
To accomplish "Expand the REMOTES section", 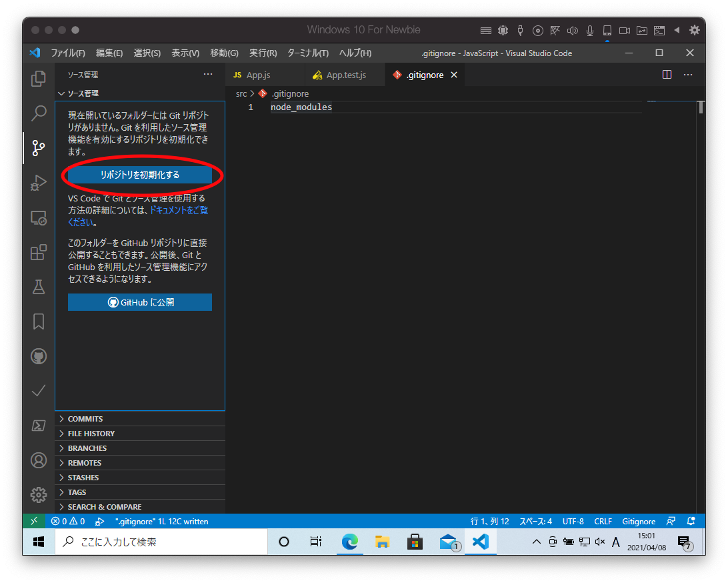I will point(140,463).
